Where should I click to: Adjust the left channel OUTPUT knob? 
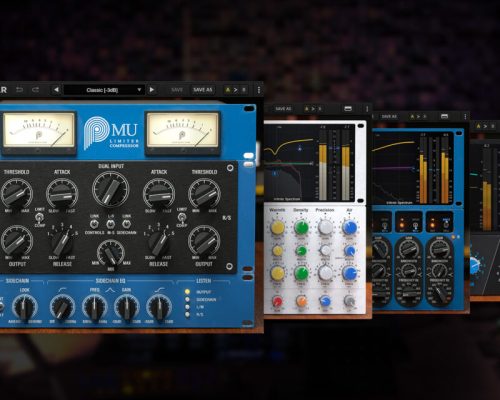[17, 241]
